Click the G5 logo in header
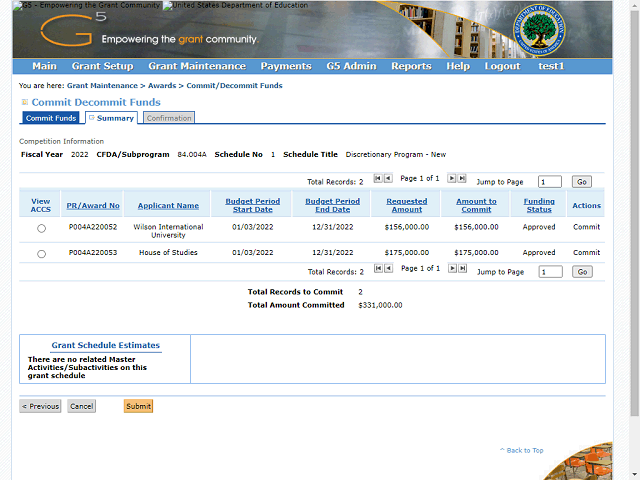640x480 pixels. 74,30
